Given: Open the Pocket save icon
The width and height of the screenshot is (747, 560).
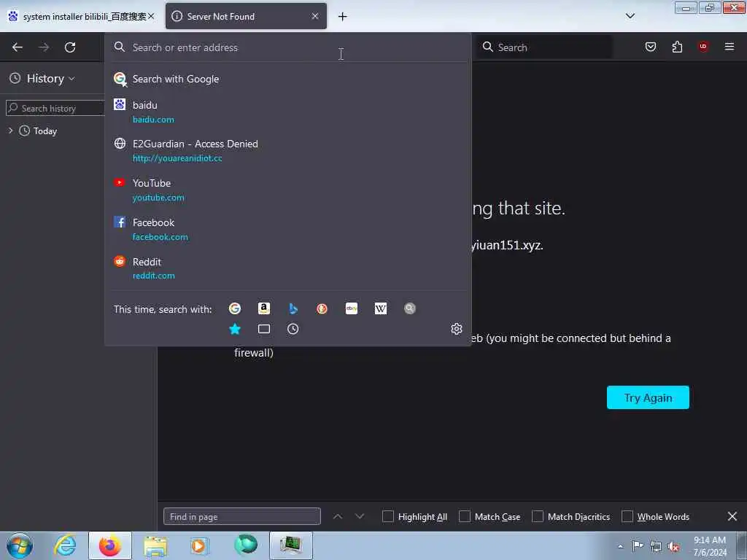Looking at the screenshot, I should tap(651, 47).
